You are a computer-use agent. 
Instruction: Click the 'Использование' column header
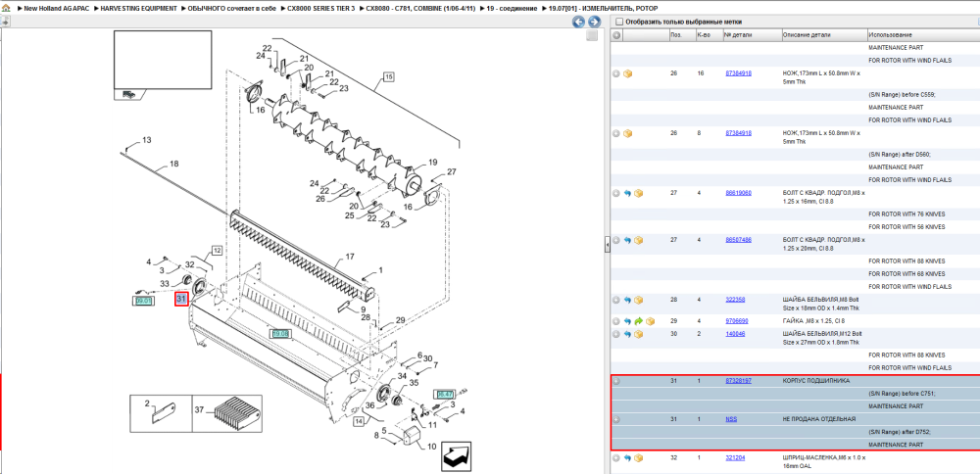tap(923, 35)
